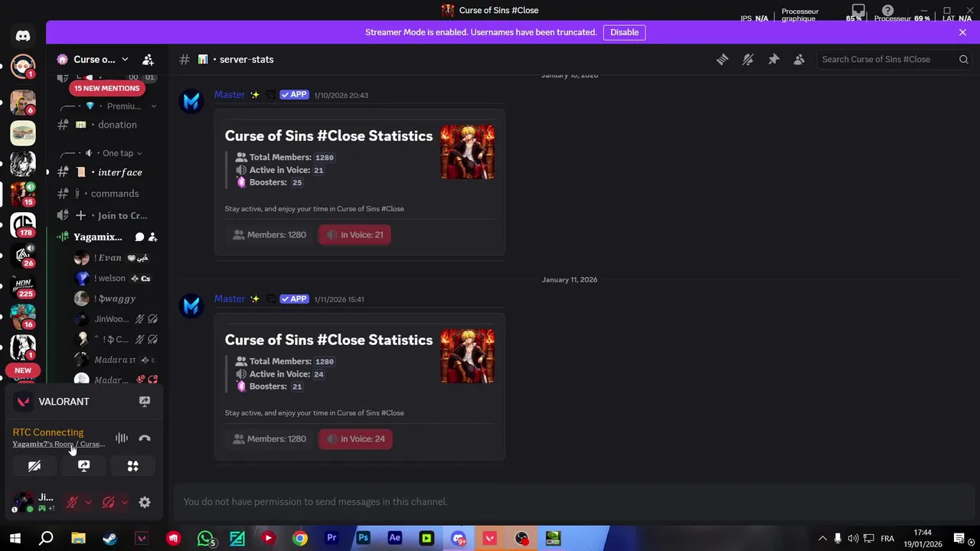Open the FRA language indicator in tray

tap(887, 538)
